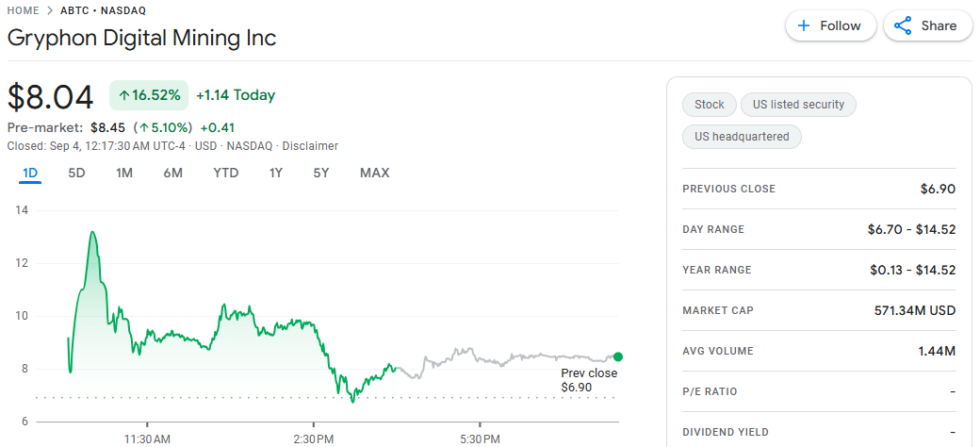Click the gray after-hours line segment

point(506,359)
